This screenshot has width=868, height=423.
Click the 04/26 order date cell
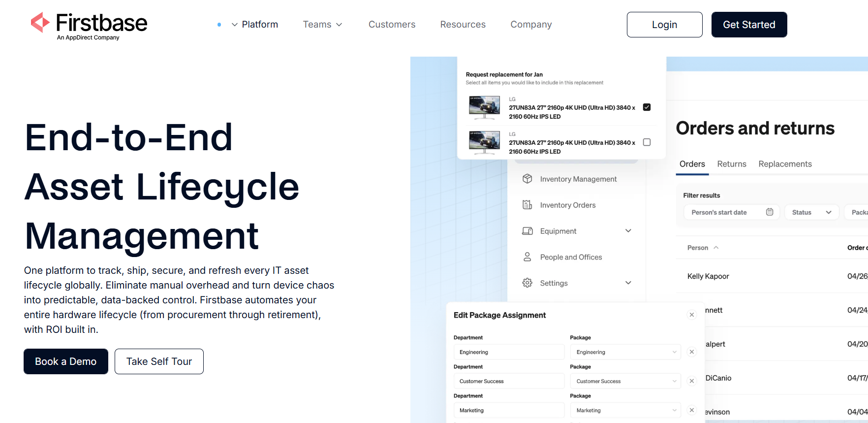[857, 276]
